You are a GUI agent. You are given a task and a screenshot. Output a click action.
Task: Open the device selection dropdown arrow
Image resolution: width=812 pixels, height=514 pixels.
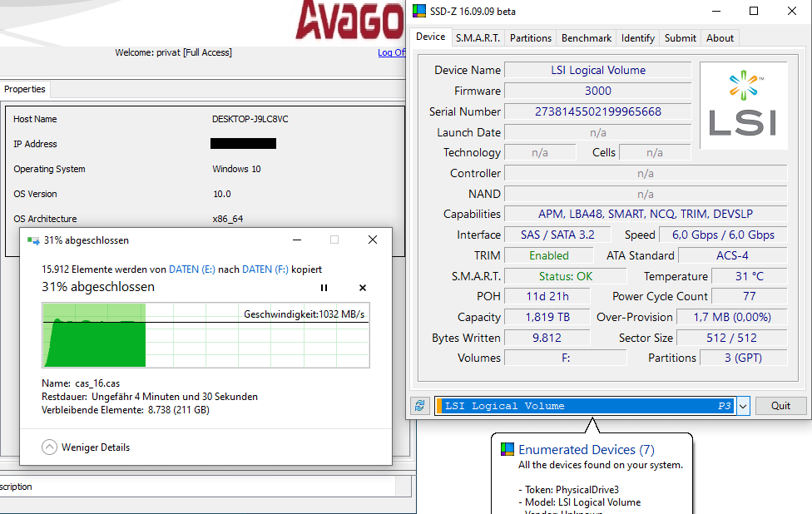pos(743,407)
